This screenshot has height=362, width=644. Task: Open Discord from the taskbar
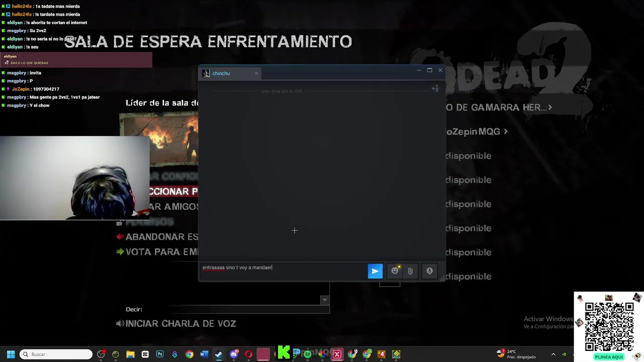pos(234,354)
